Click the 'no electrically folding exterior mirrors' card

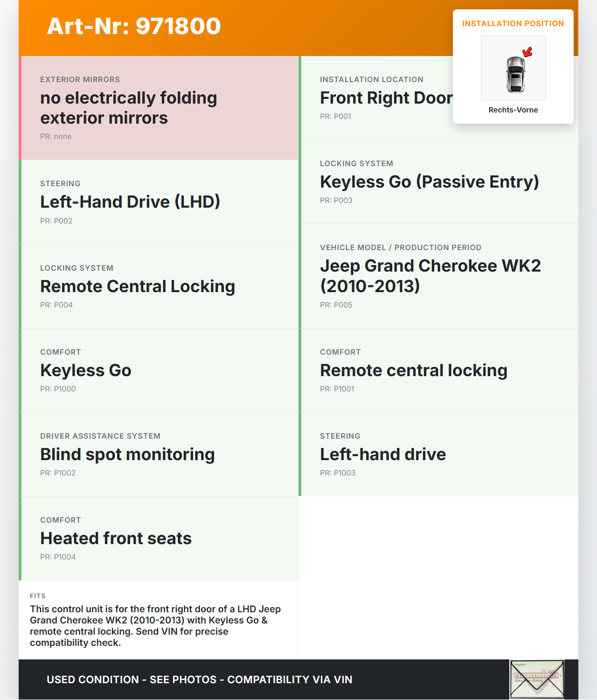(x=159, y=108)
